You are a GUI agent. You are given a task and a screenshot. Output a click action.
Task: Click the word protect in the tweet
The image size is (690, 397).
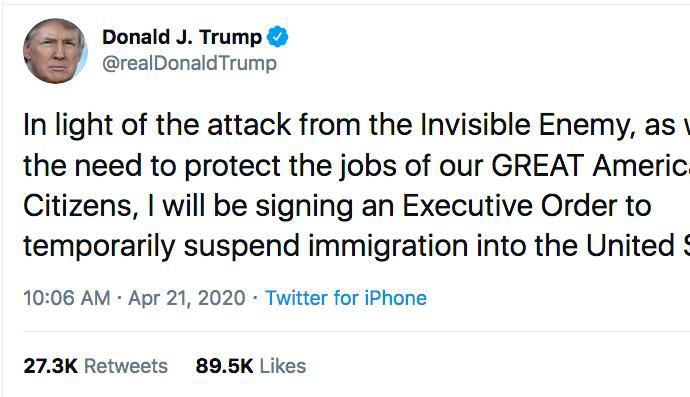[232, 167]
